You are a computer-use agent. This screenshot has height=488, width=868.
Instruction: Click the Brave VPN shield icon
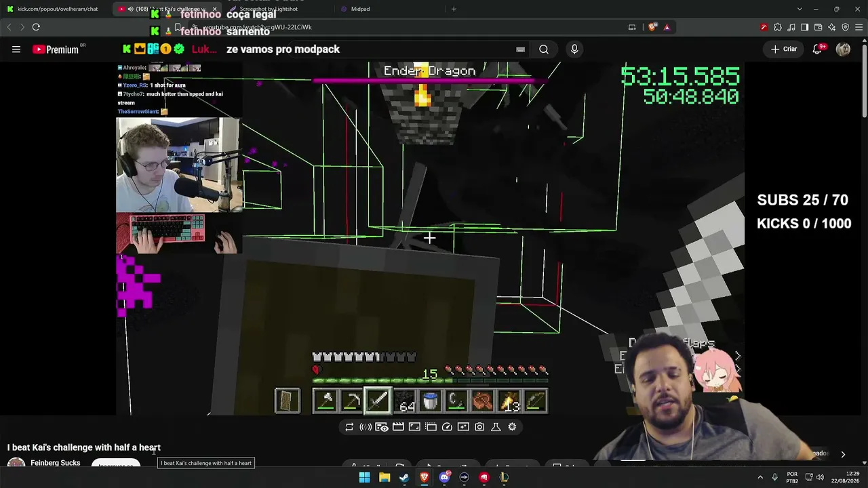click(845, 27)
